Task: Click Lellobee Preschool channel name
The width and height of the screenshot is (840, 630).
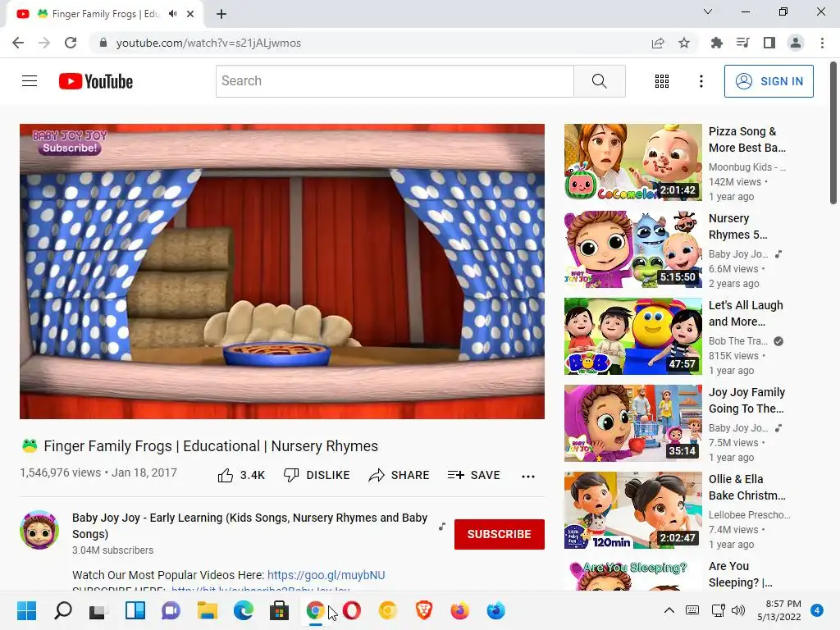Action: click(x=750, y=515)
